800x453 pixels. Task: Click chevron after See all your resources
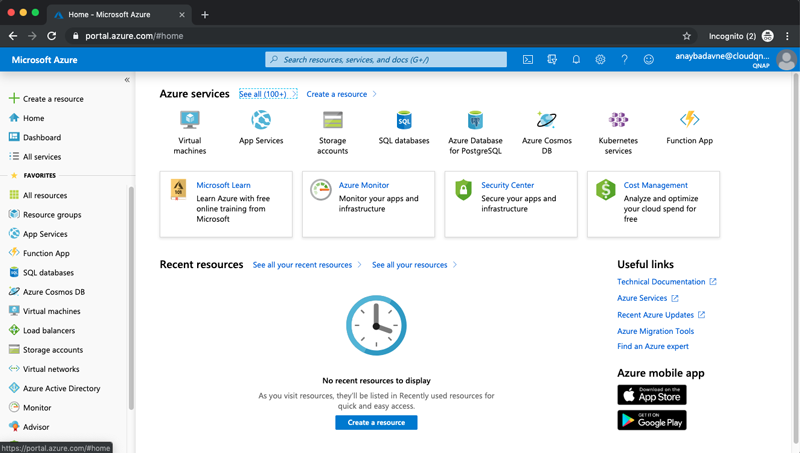tap(455, 265)
